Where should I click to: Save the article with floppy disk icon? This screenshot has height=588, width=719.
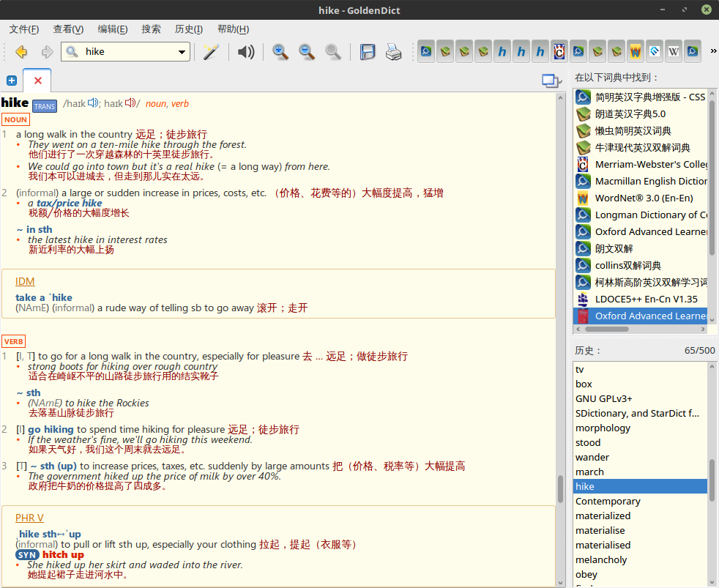(368, 52)
